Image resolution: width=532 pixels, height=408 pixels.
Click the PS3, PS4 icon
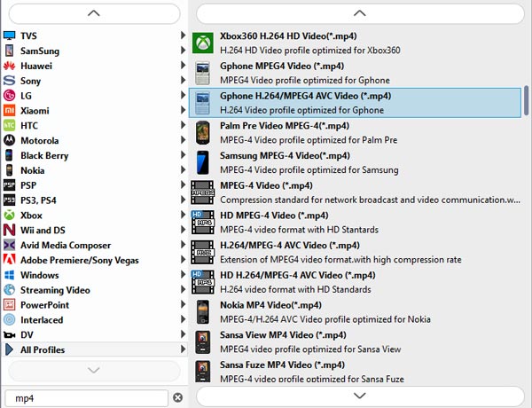(x=9, y=200)
